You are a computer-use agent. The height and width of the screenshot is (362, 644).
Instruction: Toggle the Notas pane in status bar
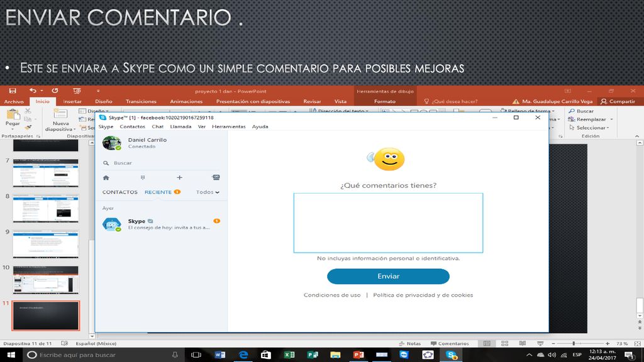[410, 344]
